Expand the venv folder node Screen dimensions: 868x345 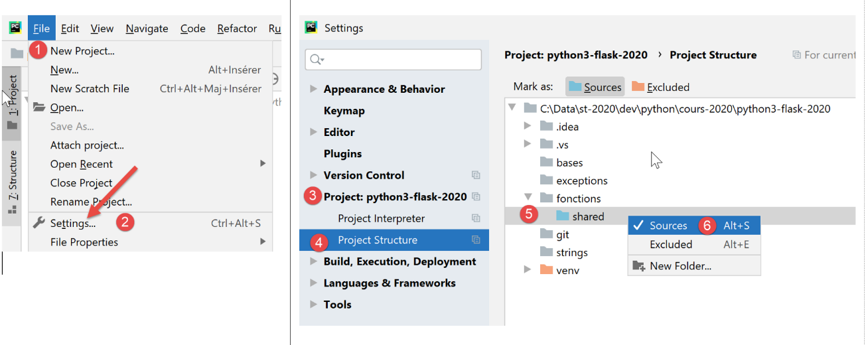528,270
